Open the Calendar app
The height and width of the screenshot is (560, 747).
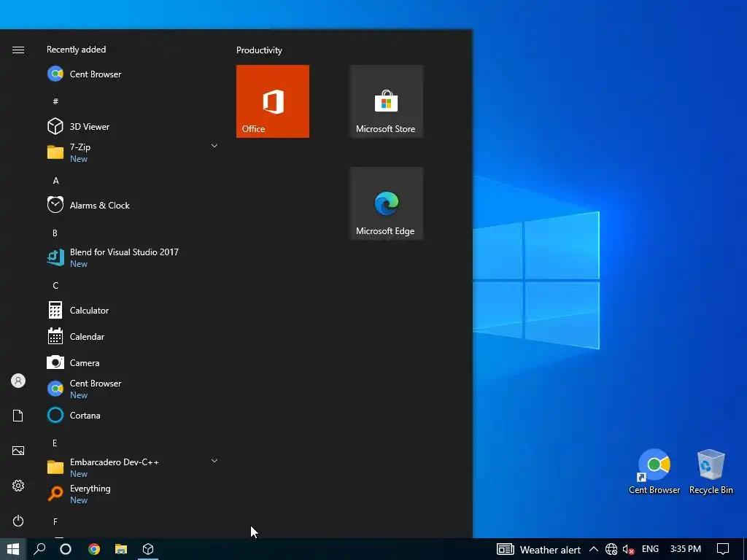pos(132,337)
